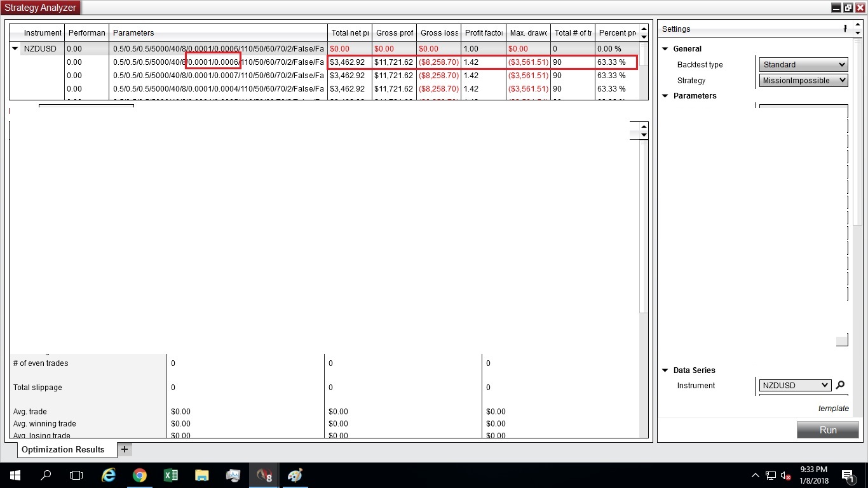Open the Instrument dropdown in Data Series

tap(796, 385)
